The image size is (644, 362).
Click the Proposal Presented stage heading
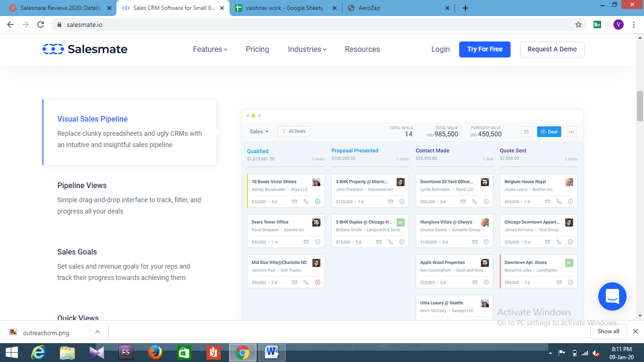[355, 150]
